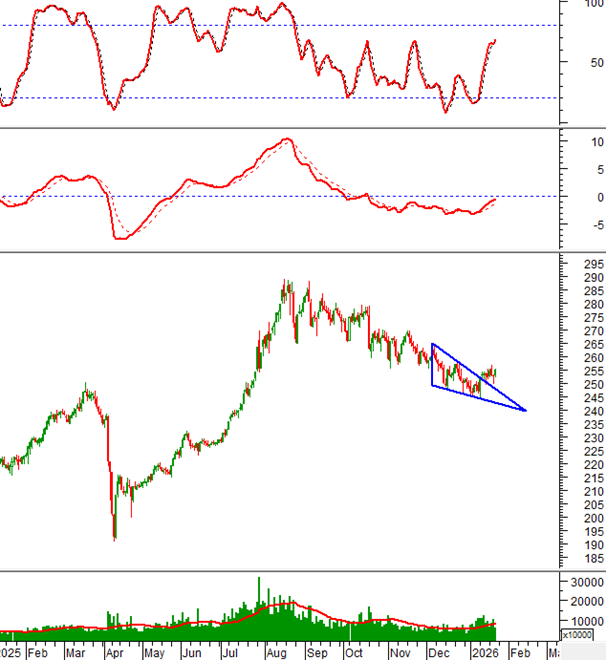Click the Aug label on time axis
Screen dimensions: 606x660
coord(277,652)
